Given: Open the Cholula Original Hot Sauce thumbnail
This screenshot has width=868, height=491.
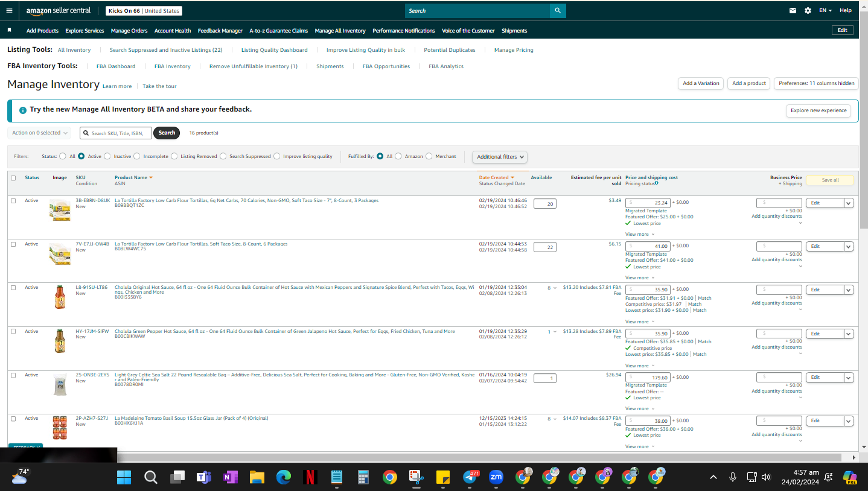Looking at the screenshot, I should (x=60, y=297).
